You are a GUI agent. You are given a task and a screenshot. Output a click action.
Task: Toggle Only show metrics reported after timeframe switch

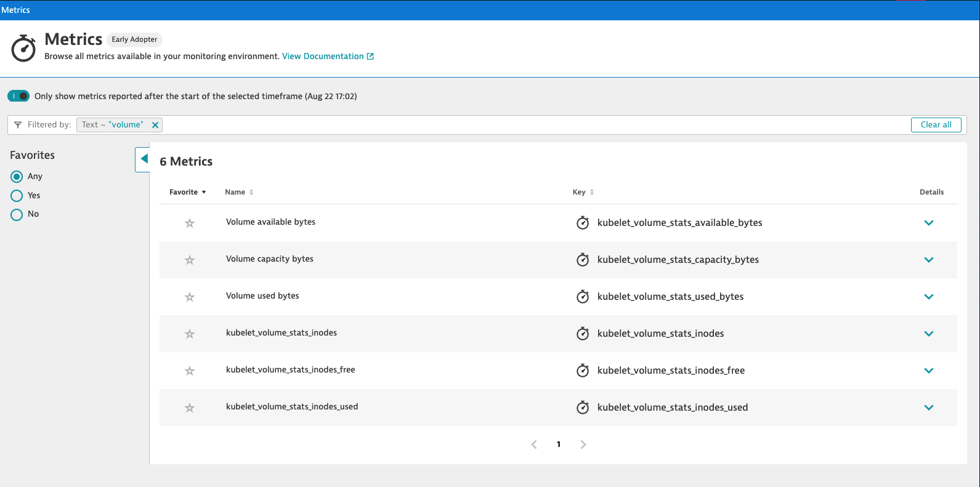[18, 96]
